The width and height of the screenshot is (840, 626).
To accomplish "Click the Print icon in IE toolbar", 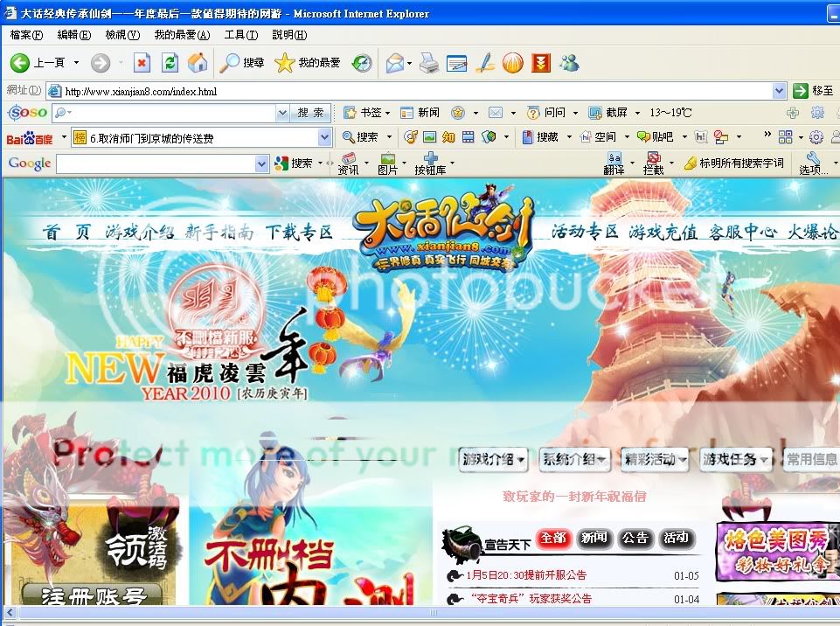I will point(428,63).
